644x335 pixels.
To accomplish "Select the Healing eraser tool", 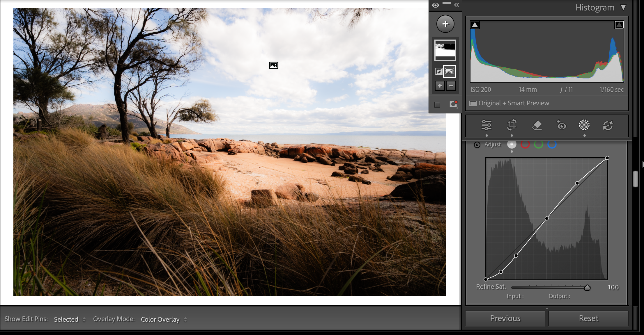I will tap(537, 125).
